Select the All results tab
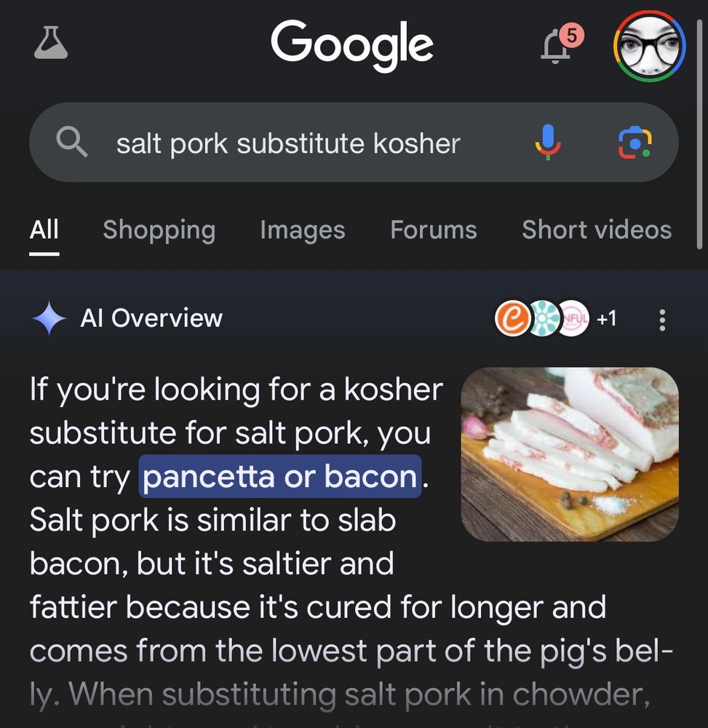The height and width of the screenshot is (728, 708). tap(44, 230)
